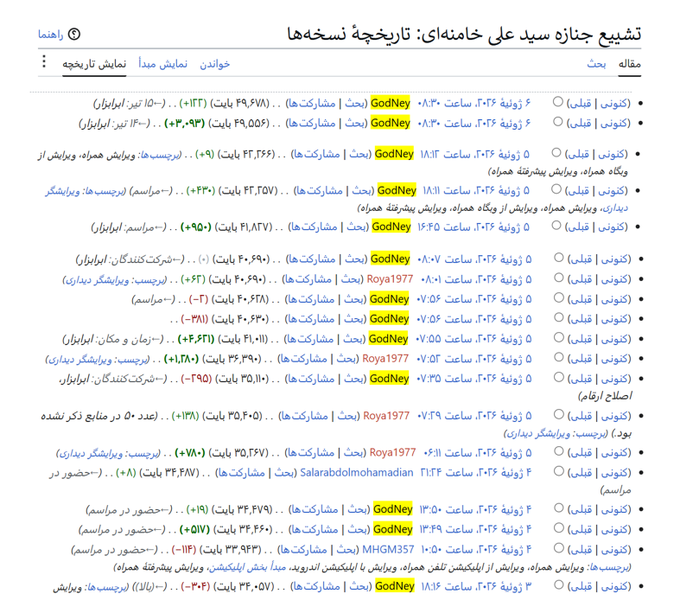Viewport: 680px width, 613px height.
Task: Open the بحث (talk) tab at top
Action: [x=596, y=64]
